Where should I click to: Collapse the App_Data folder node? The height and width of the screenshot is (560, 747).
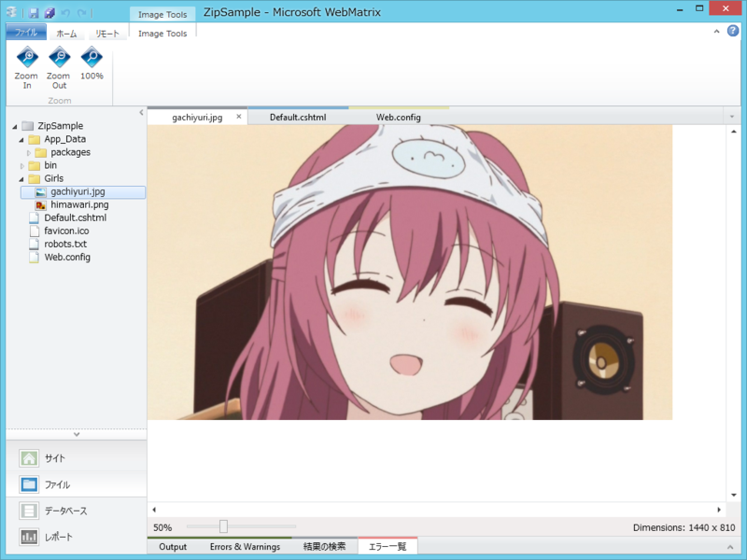pos(21,140)
